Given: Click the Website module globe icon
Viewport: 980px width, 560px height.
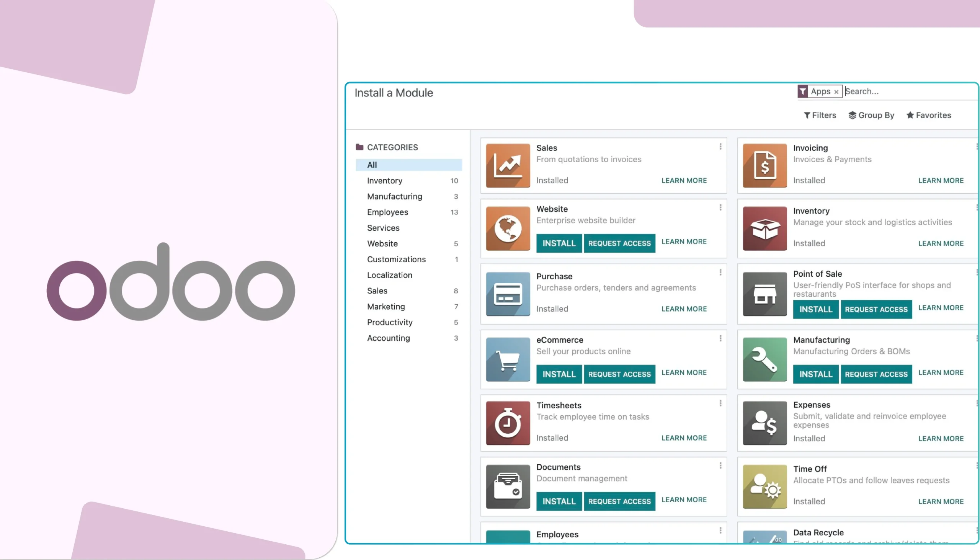Looking at the screenshot, I should pyautogui.click(x=507, y=229).
